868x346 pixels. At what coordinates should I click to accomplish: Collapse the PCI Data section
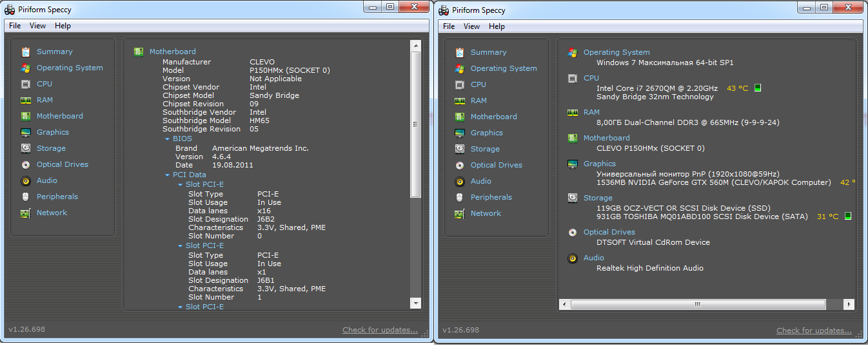[167, 175]
